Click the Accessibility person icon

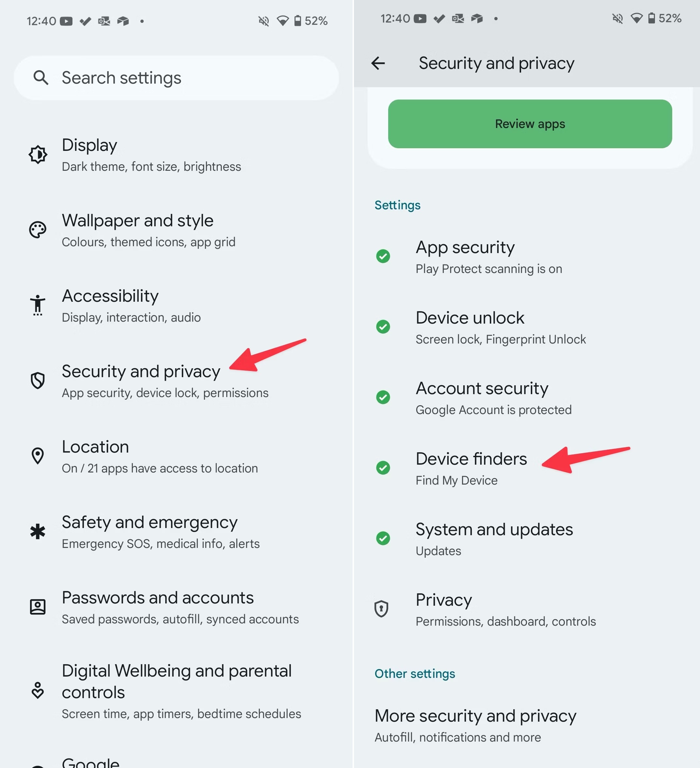point(38,304)
